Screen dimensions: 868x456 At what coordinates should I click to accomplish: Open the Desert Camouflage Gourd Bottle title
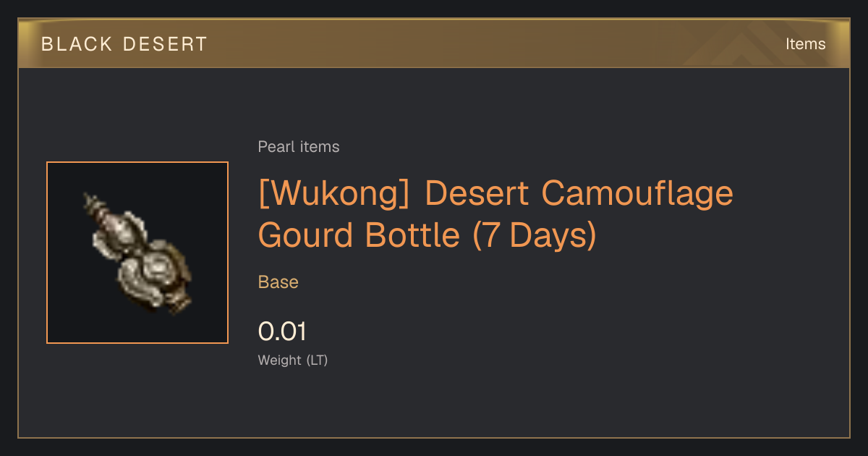coord(495,214)
